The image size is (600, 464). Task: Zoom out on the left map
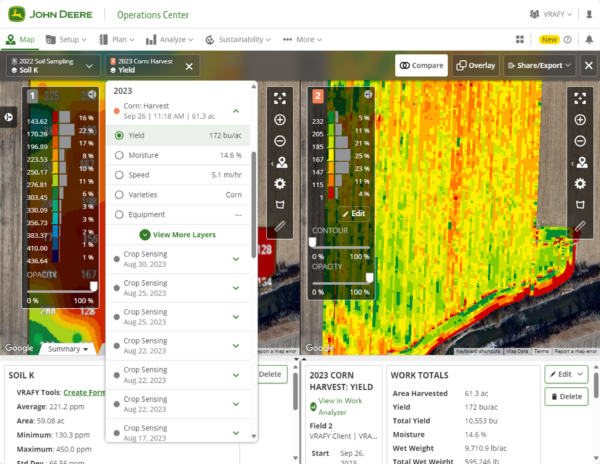tap(280, 141)
